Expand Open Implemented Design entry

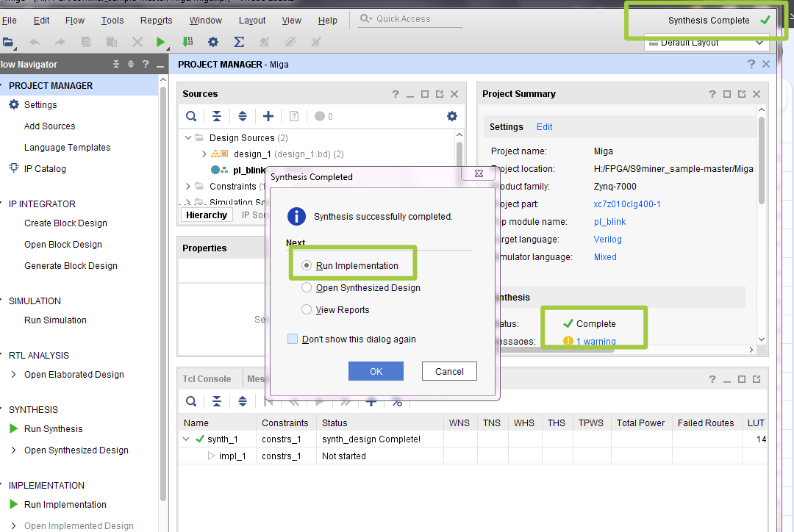[x=14, y=525]
